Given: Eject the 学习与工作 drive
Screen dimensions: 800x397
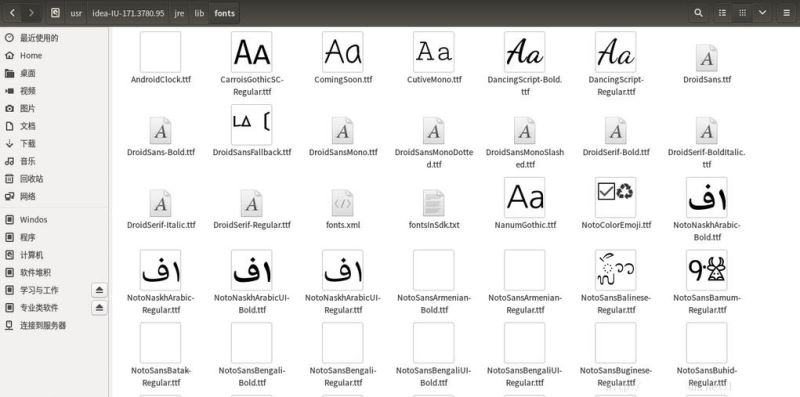Looking at the screenshot, I should tap(99, 290).
